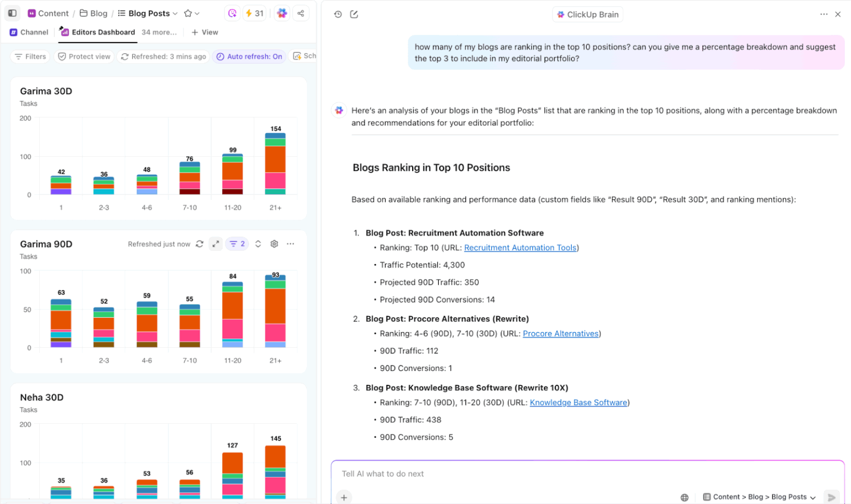Open chat history icon in AI panel
Viewport: 851px width, 504px height.
click(x=337, y=14)
